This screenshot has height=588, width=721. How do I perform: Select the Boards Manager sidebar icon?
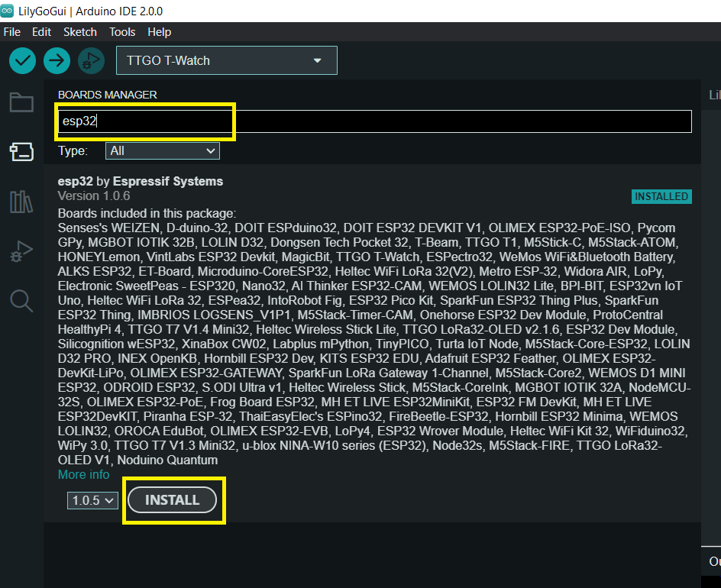tap(21, 151)
